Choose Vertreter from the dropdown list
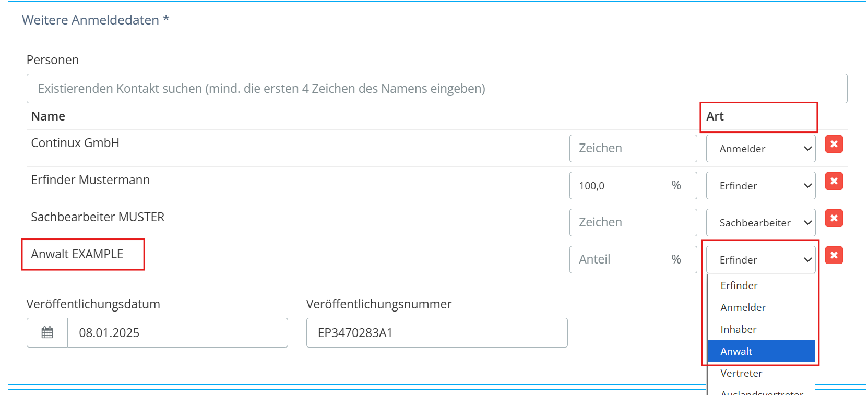This screenshot has height=395, width=868. click(x=741, y=373)
